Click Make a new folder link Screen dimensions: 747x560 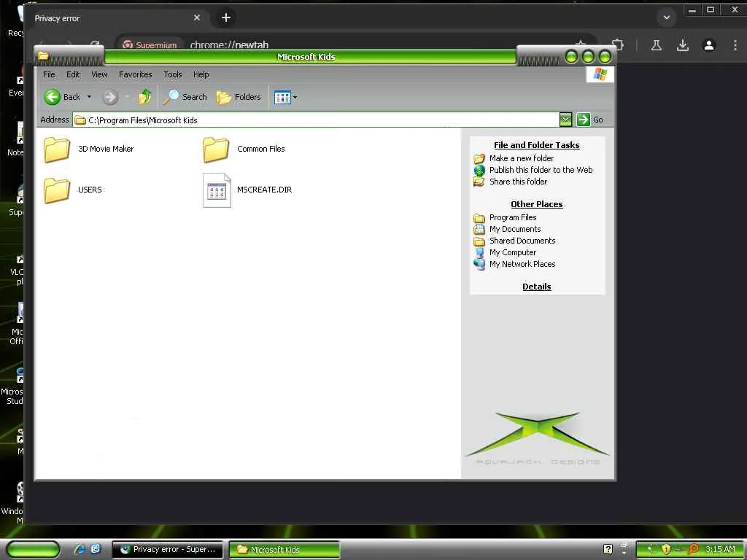coord(522,158)
